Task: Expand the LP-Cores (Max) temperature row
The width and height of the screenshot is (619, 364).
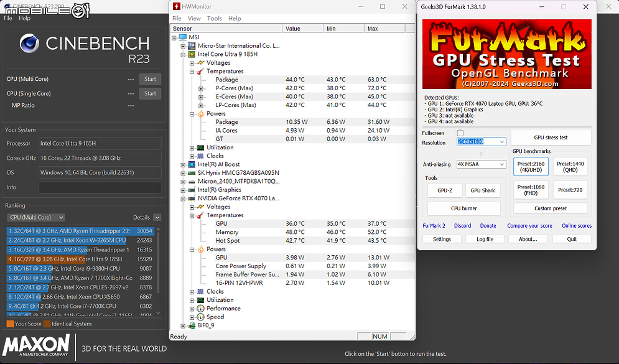Action: [201, 105]
